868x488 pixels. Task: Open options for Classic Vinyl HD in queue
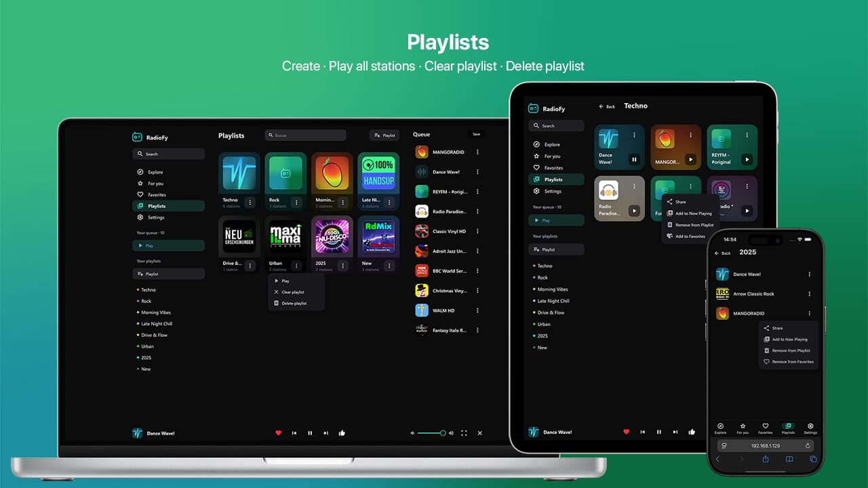(477, 231)
